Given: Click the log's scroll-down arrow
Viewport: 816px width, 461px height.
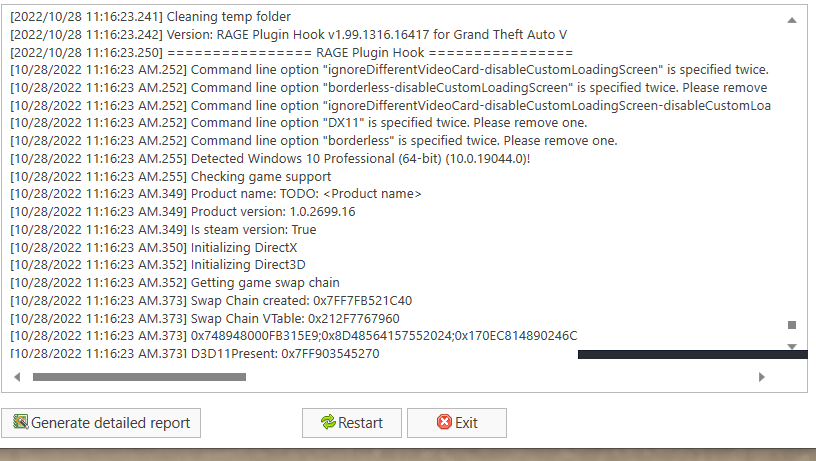Looking at the screenshot, I should 792,346.
